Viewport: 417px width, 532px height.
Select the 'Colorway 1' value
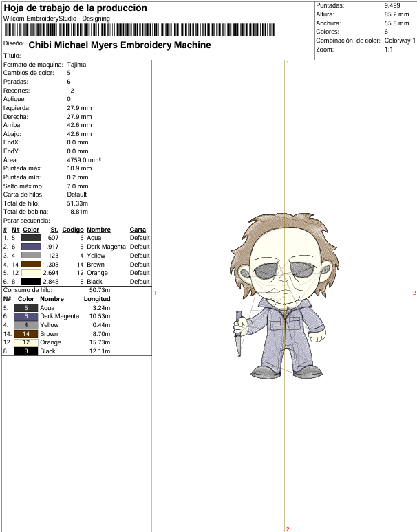pyautogui.click(x=400, y=41)
